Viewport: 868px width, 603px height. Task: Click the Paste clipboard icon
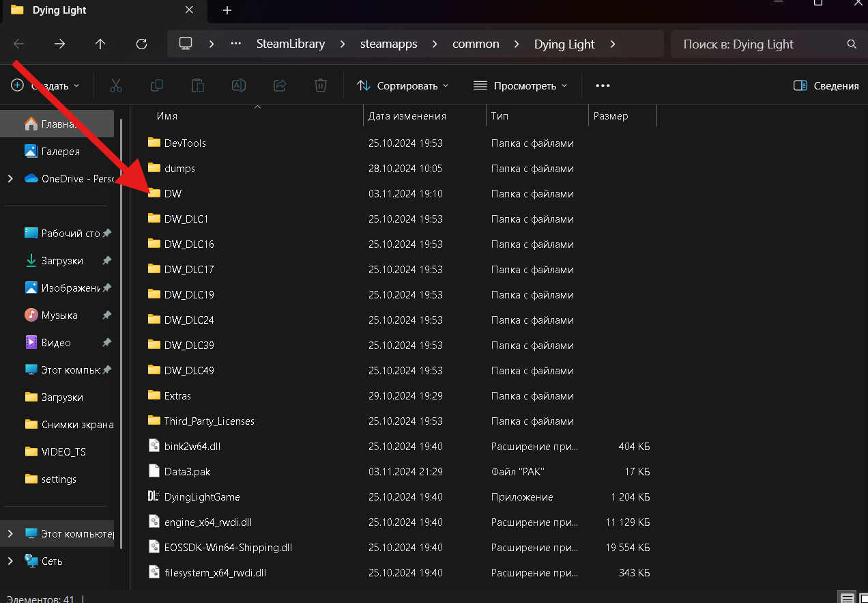tap(198, 85)
